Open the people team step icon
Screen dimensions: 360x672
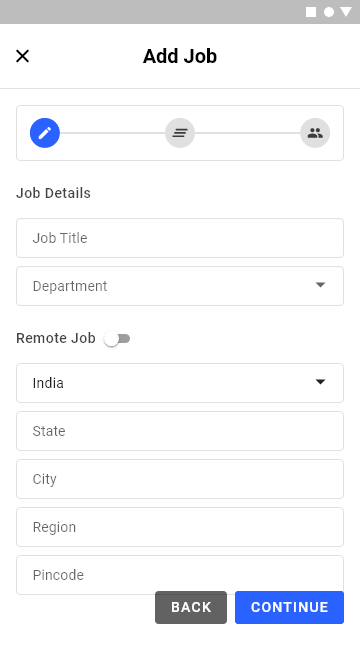click(x=315, y=133)
